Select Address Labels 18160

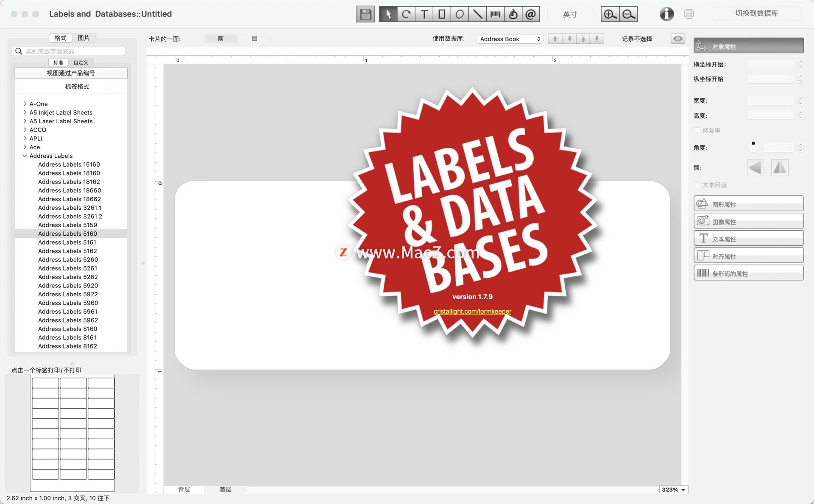point(69,173)
